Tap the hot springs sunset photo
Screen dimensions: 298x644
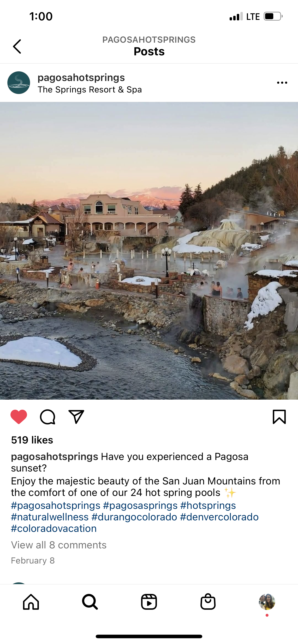pyautogui.click(x=149, y=251)
